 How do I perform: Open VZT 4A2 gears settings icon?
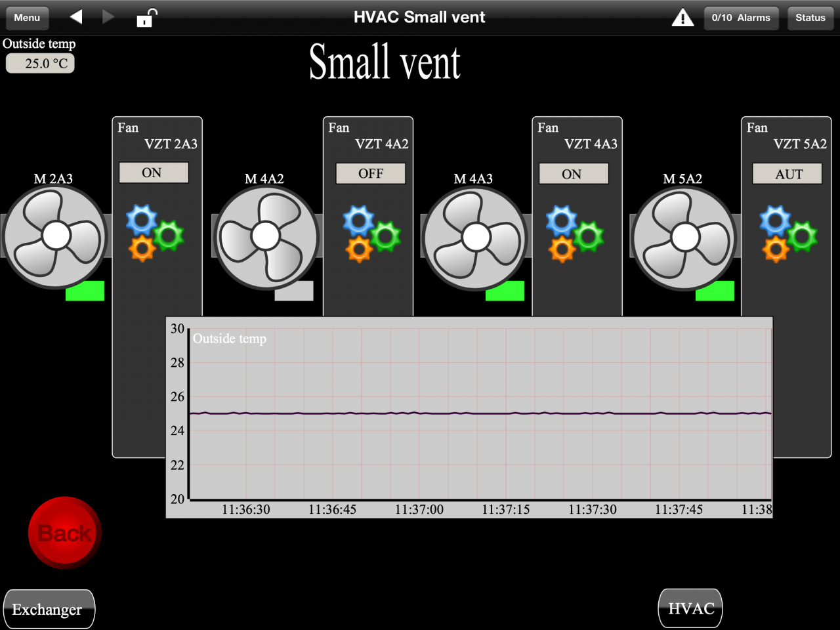[371, 234]
